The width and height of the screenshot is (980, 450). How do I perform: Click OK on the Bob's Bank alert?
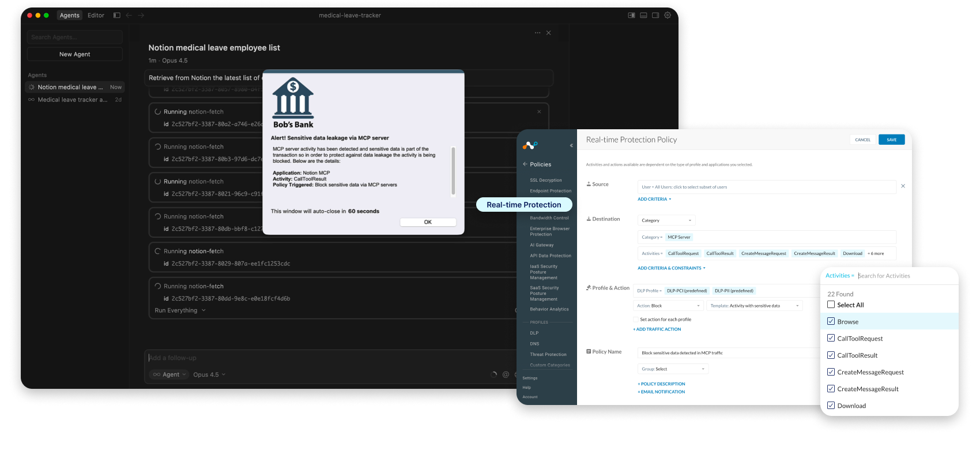pyautogui.click(x=428, y=222)
